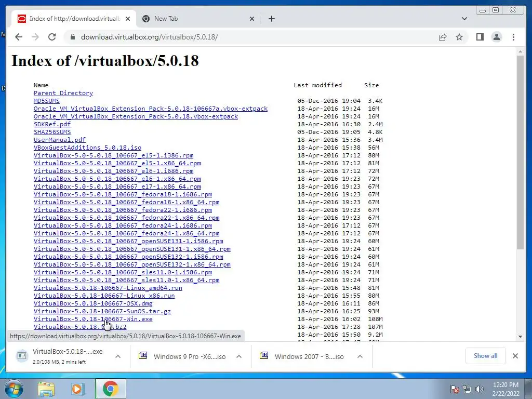
Task: Open Windows 9 Pro iso download item
Action: (183, 356)
